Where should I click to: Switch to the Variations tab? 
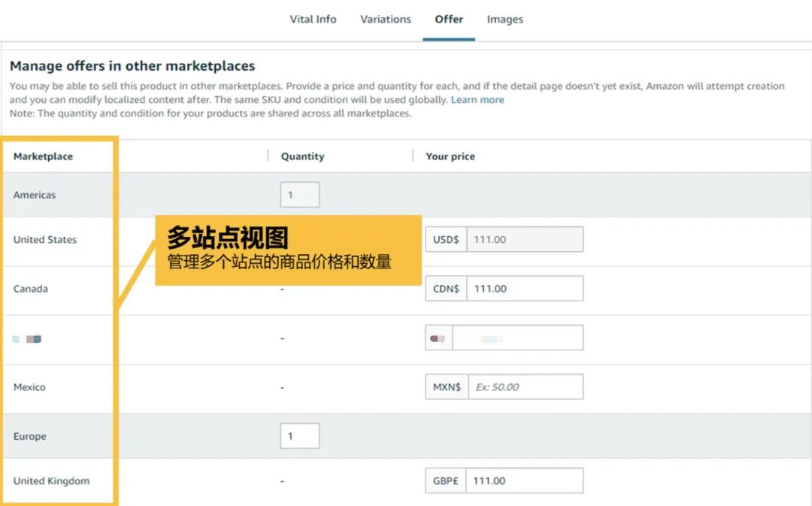(x=385, y=19)
